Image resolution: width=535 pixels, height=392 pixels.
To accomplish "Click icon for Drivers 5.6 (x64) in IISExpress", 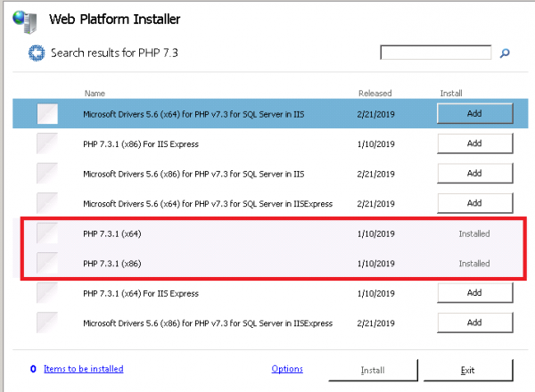I will 47,203.
